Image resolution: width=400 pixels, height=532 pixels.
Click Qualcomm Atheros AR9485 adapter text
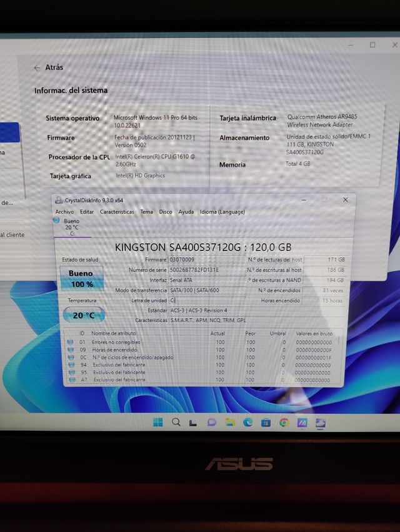click(322, 121)
